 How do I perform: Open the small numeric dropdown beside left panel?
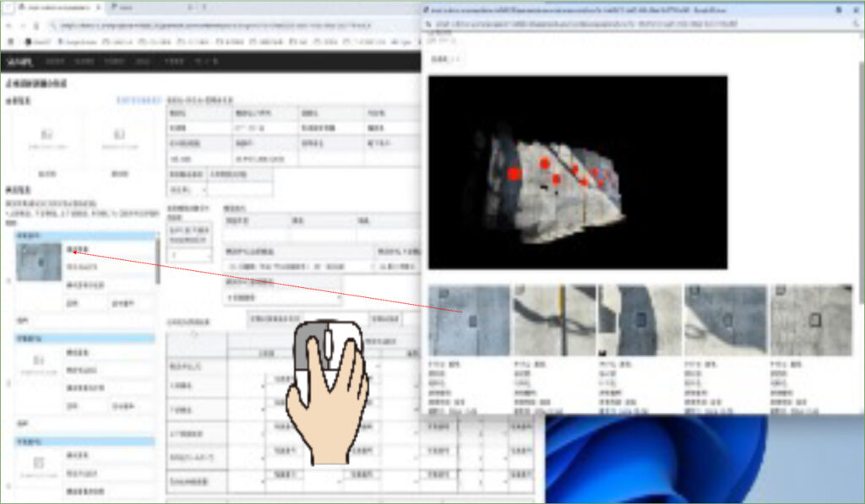[x=190, y=254]
